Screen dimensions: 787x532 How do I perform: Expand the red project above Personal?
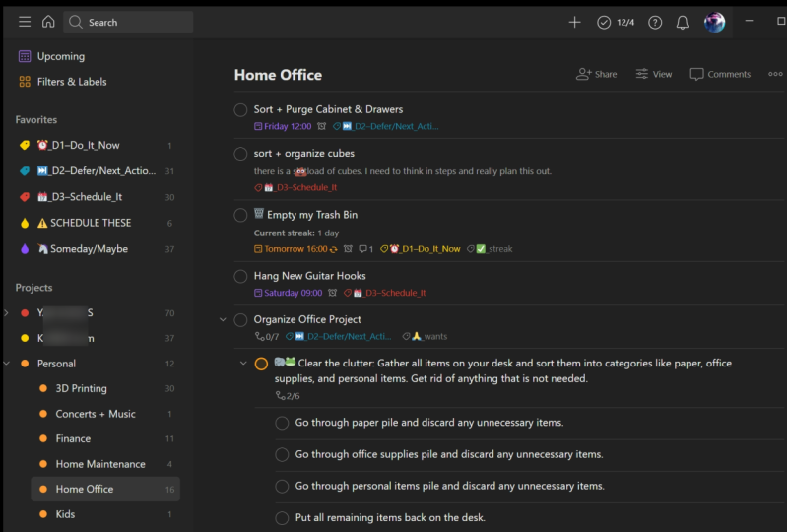click(7, 312)
